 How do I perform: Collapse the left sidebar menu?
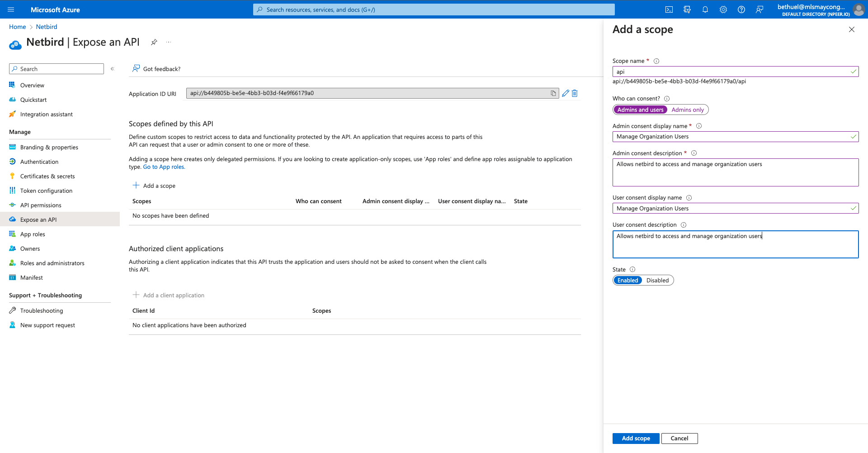[x=113, y=69]
